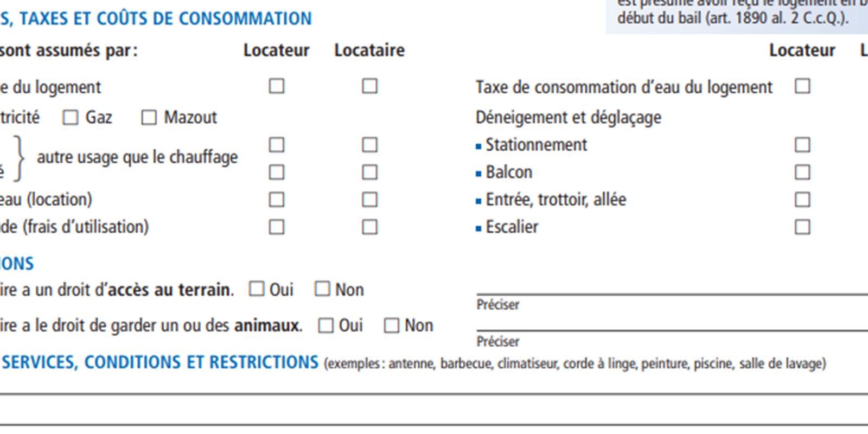Select Locateur for 'frais d'utilisation' row

pos(277,227)
